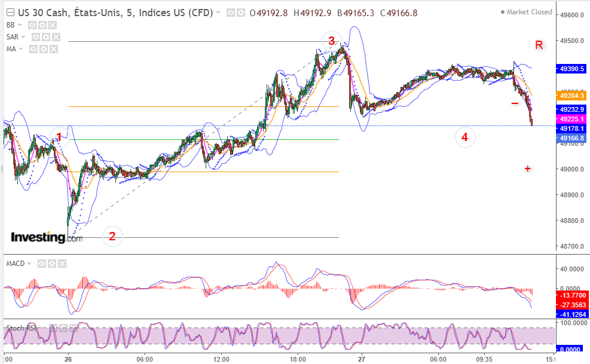Remove the BB indicator with its X icon

pyautogui.click(x=53, y=25)
